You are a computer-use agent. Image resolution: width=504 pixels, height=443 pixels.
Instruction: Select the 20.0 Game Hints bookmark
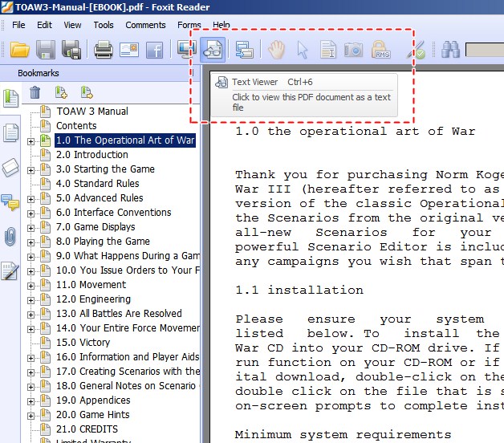92,415
